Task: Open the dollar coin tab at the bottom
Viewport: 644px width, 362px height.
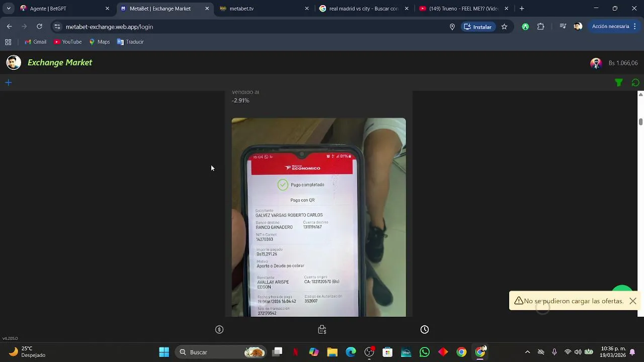Action: pos(219,329)
